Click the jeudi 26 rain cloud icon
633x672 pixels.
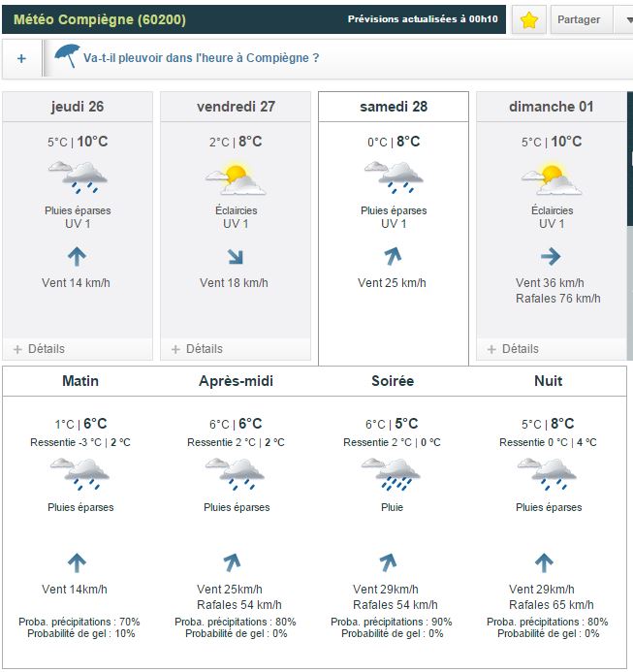(78, 177)
